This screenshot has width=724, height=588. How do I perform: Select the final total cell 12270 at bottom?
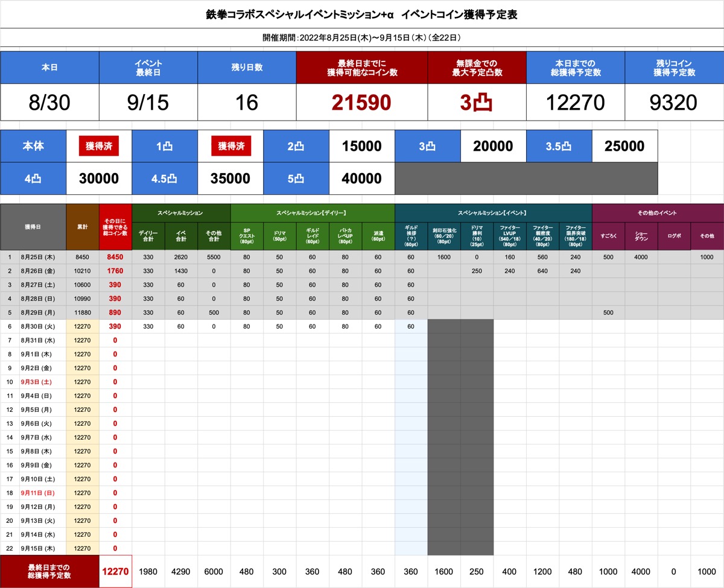click(115, 571)
